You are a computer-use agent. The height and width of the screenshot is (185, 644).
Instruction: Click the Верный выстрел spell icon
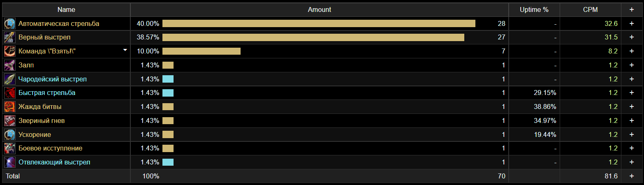[9, 37]
